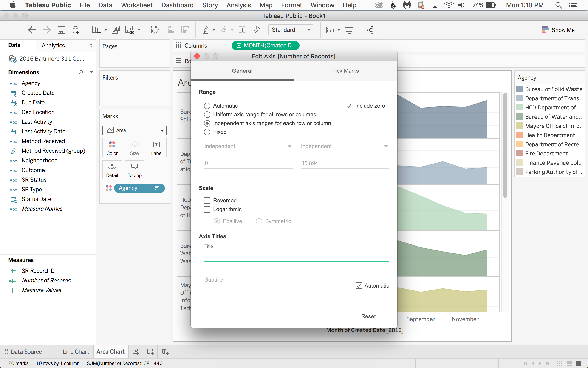The width and height of the screenshot is (588, 368).
Task: Switch to the Line Chart sheet tab
Action: (x=76, y=352)
